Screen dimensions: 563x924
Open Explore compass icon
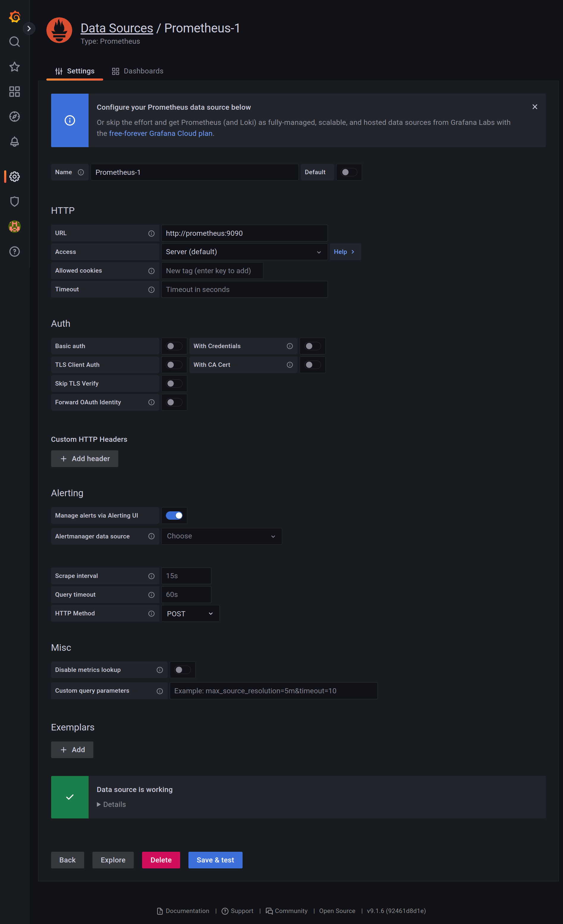(15, 117)
